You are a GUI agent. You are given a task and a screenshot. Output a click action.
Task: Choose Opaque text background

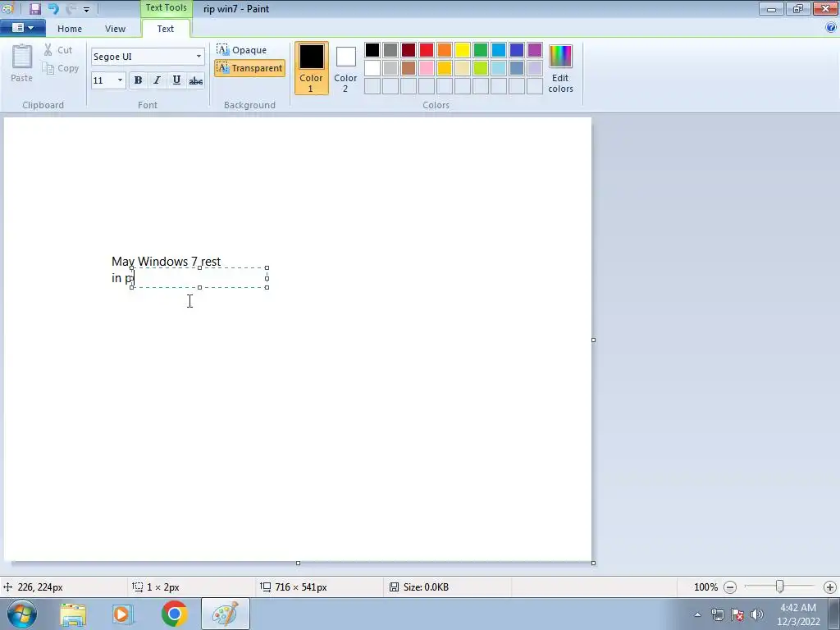pyautogui.click(x=242, y=50)
